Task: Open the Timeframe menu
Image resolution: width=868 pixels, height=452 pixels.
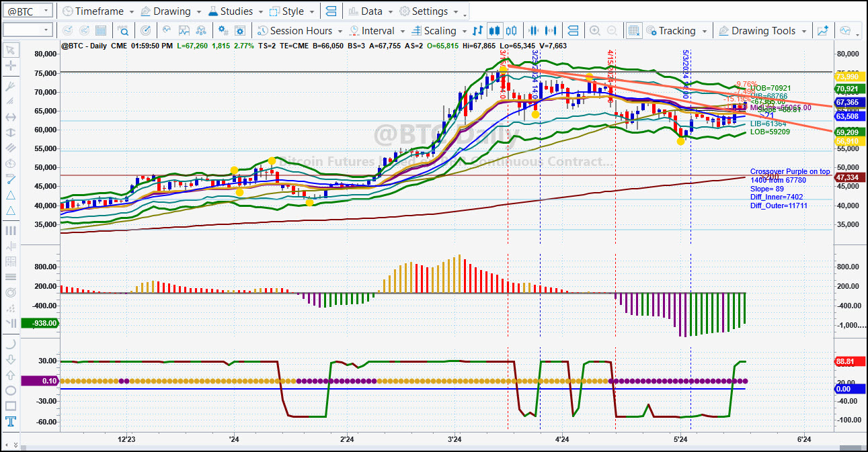Action: coord(99,11)
